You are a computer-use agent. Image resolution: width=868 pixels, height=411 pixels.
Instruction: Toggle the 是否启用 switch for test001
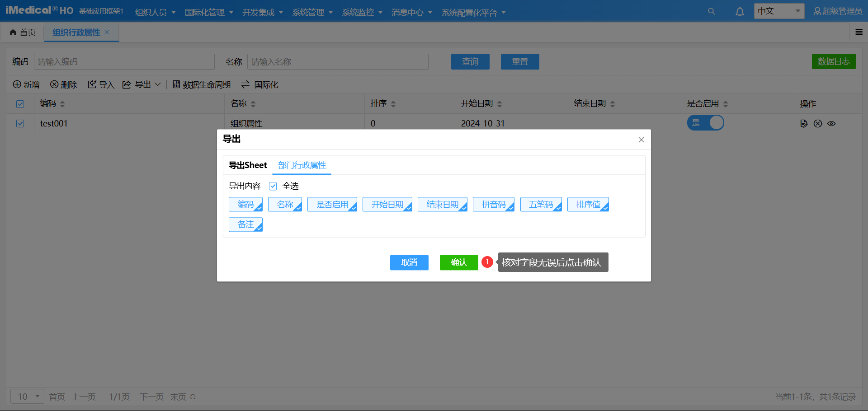click(x=705, y=123)
